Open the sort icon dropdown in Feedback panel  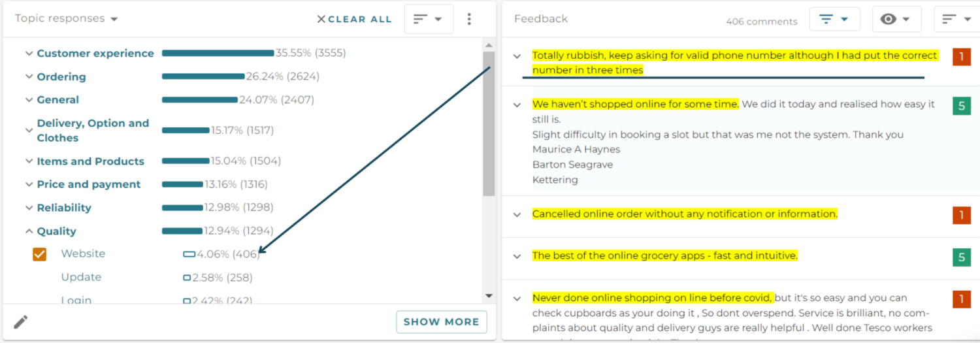pos(956,20)
